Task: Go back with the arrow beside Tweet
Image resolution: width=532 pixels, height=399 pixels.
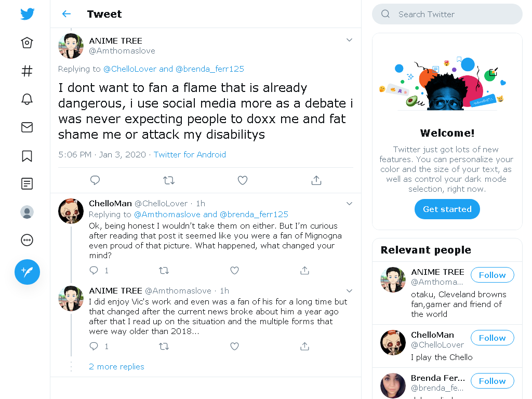Action: click(x=66, y=14)
